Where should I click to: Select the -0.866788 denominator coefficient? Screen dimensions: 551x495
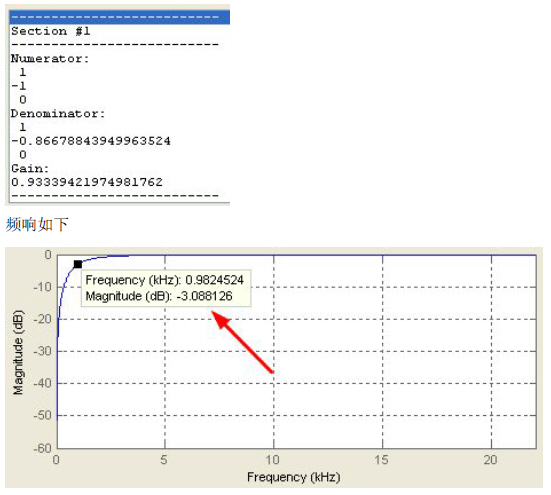(x=91, y=141)
